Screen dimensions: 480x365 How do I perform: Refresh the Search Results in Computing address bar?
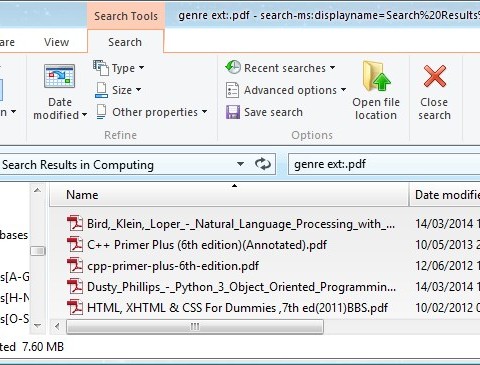point(263,164)
